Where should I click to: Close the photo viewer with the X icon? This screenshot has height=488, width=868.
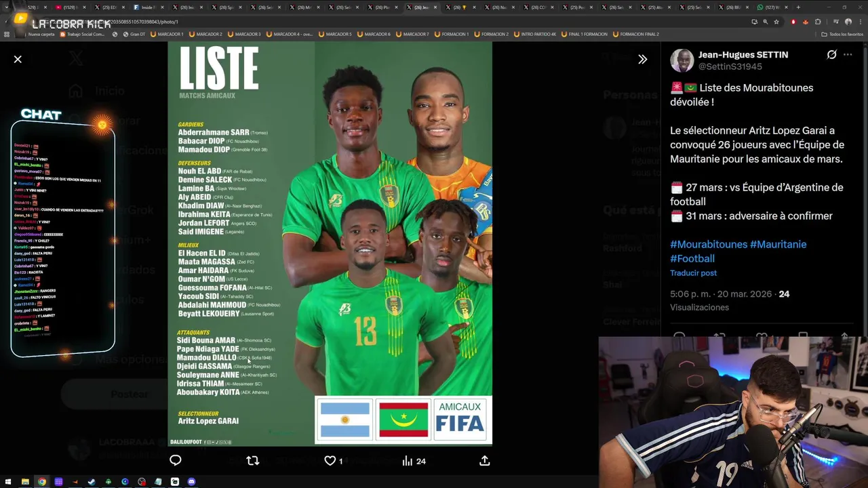(18, 59)
